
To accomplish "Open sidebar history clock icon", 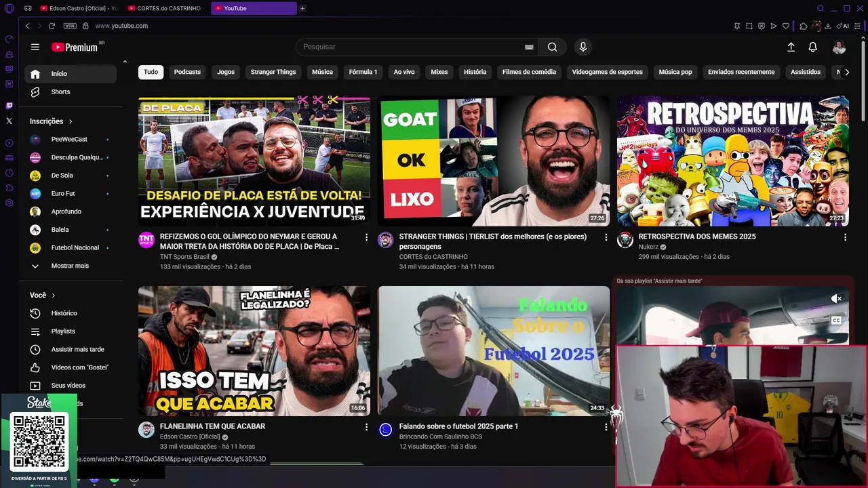I will (9, 173).
